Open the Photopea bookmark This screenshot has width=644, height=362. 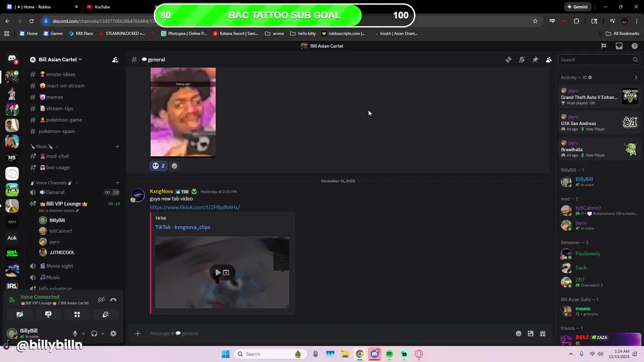pyautogui.click(x=184, y=34)
